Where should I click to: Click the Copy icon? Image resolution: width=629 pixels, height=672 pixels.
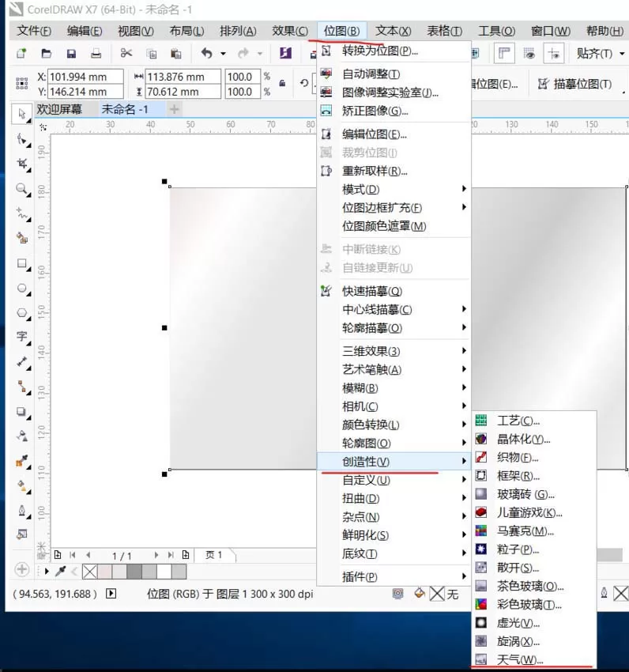pos(151,54)
